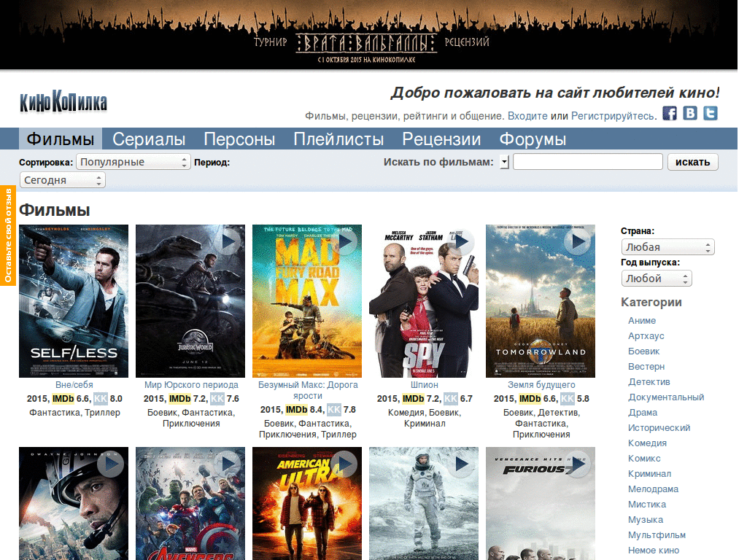Play trailer on Furious 7 poster
The height and width of the screenshot is (560, 747).
(x=578, y=464)
